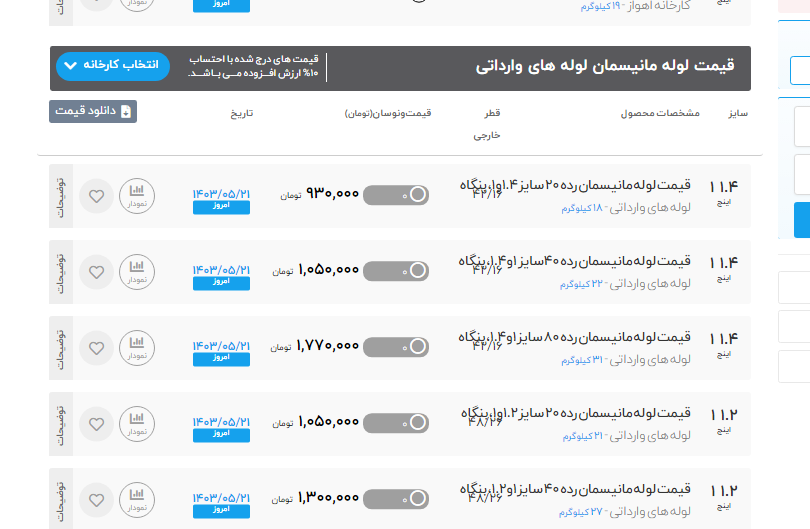The height and width of the screenshot is (529, 810).
Task: Click the heart icon on the 27 kilogram row
Action: (96, 499)
